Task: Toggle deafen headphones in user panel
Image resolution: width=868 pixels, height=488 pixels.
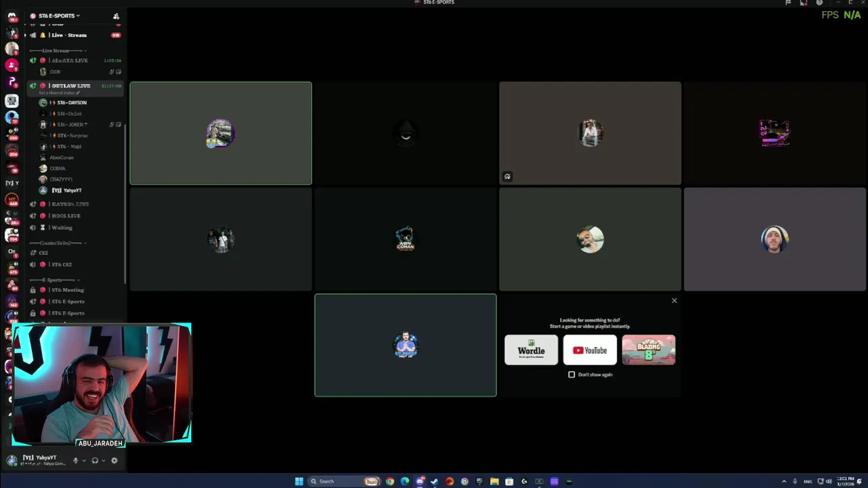Action: 95,460
